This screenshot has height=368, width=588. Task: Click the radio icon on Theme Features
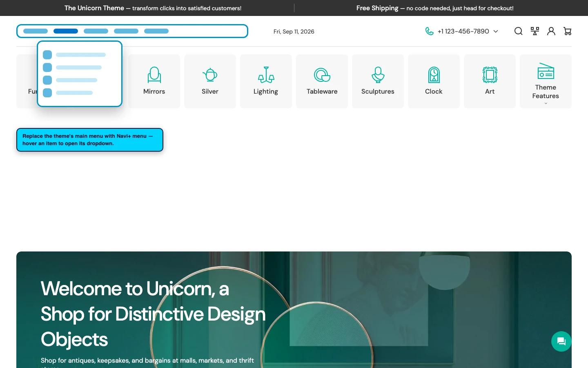pyautogui.click(x=546, y=71)
